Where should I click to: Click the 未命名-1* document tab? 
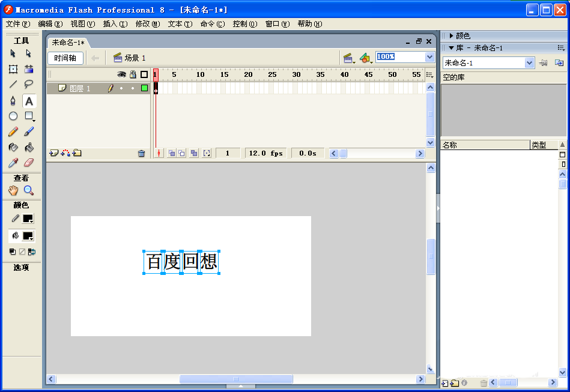[x=68, y=43]
